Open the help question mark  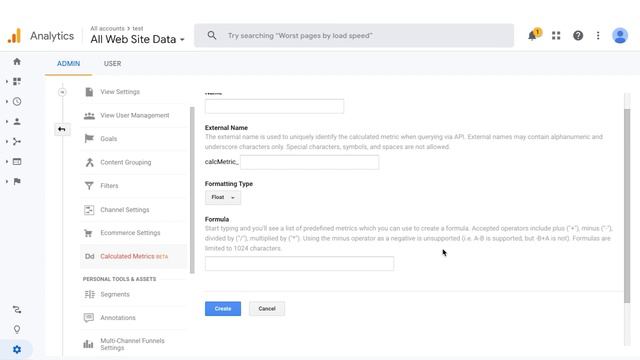pos(578,36)
